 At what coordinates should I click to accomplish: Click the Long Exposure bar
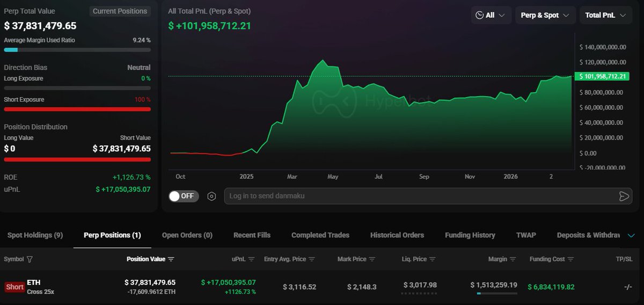[77, 88]
